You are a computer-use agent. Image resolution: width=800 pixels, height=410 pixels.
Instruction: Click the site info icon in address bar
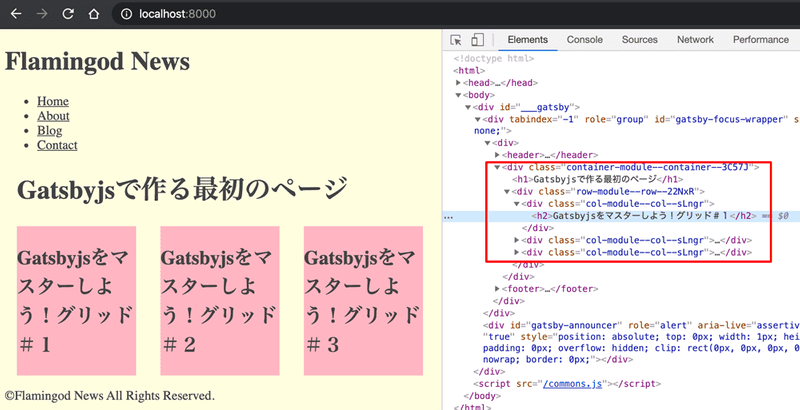tap(126, 14)
